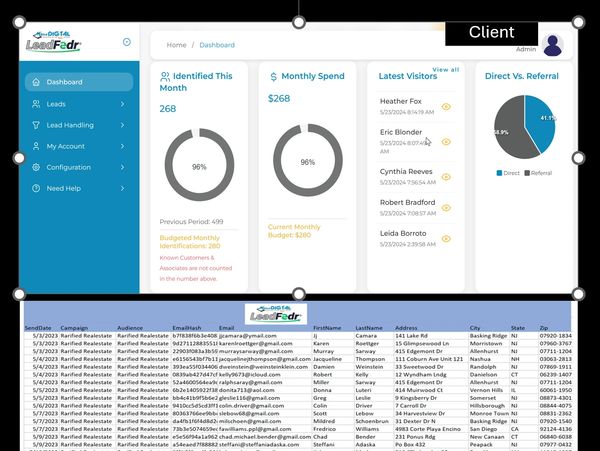Click the Identified This Month people icon
The width and height of the screenshot is (600, 451).
click(165, 77)
